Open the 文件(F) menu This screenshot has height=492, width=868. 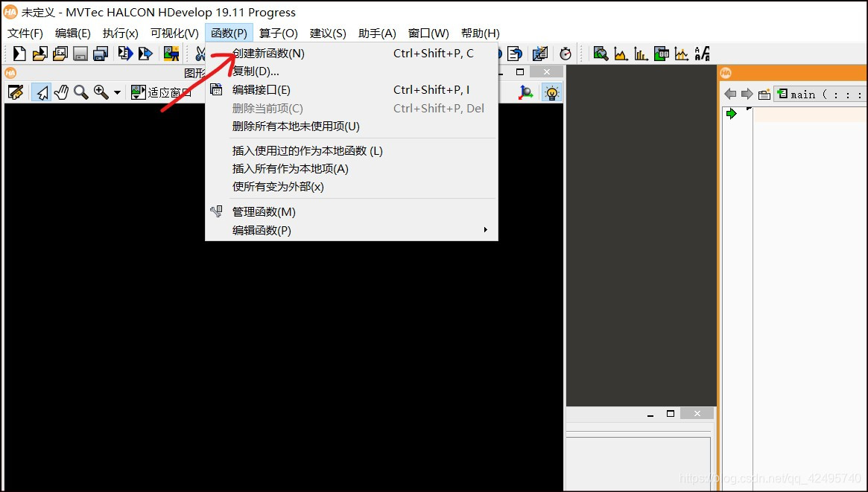point(25,33)
